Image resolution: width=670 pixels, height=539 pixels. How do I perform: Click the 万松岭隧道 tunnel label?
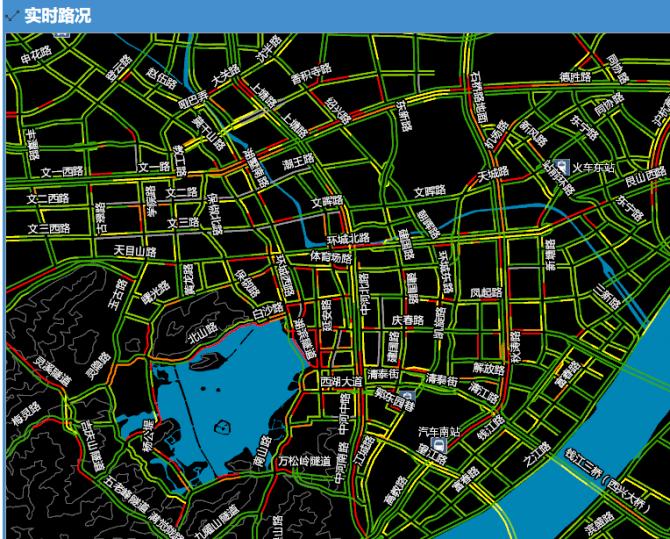click(x=304, y=461)
